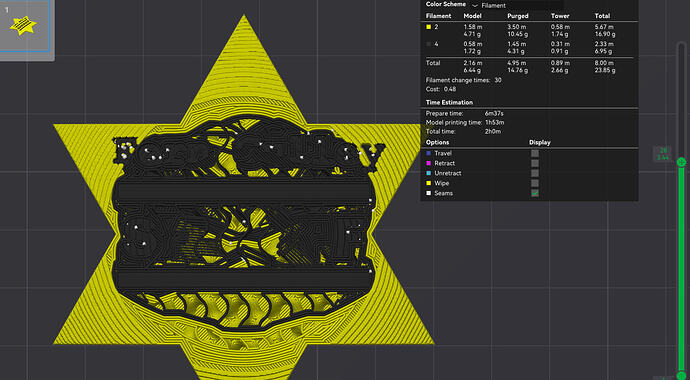Viewport: 690px width, 380px height.
Task: Click the Retract option label
Action: coord(444,163)
